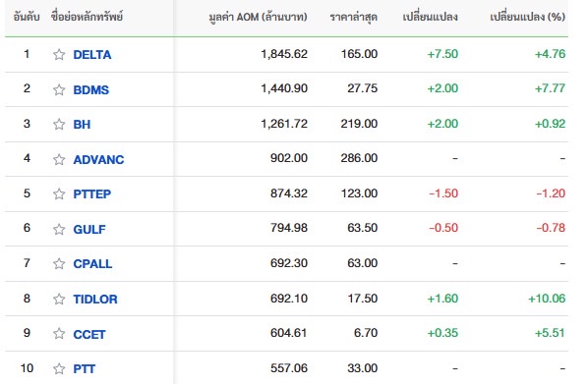Click the star beside GULF
588x384 pixels.
[59, 229]
